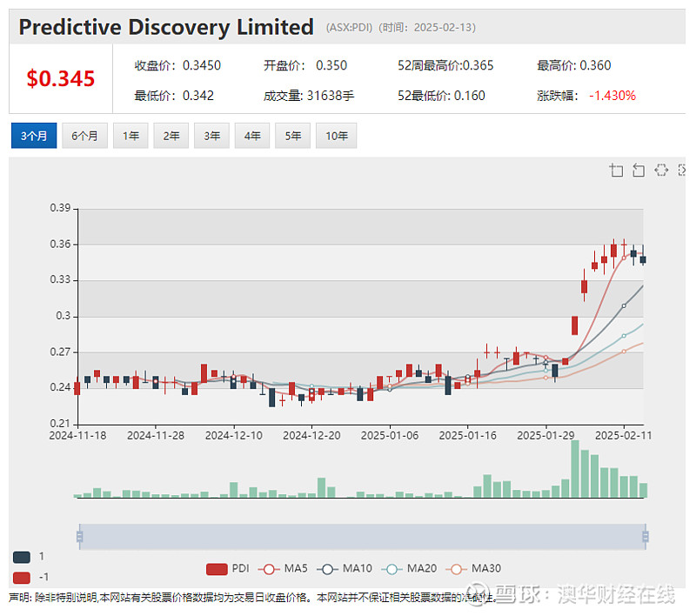This screenshot has width=696, height=616.
Task: Click the Predictive Discovery Limited title
Action: (165, 27)
